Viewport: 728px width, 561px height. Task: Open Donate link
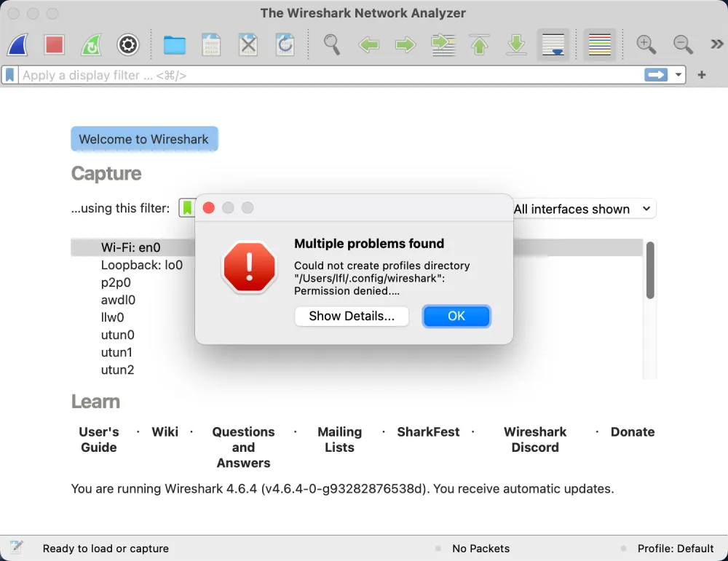[x=633, y=431]
